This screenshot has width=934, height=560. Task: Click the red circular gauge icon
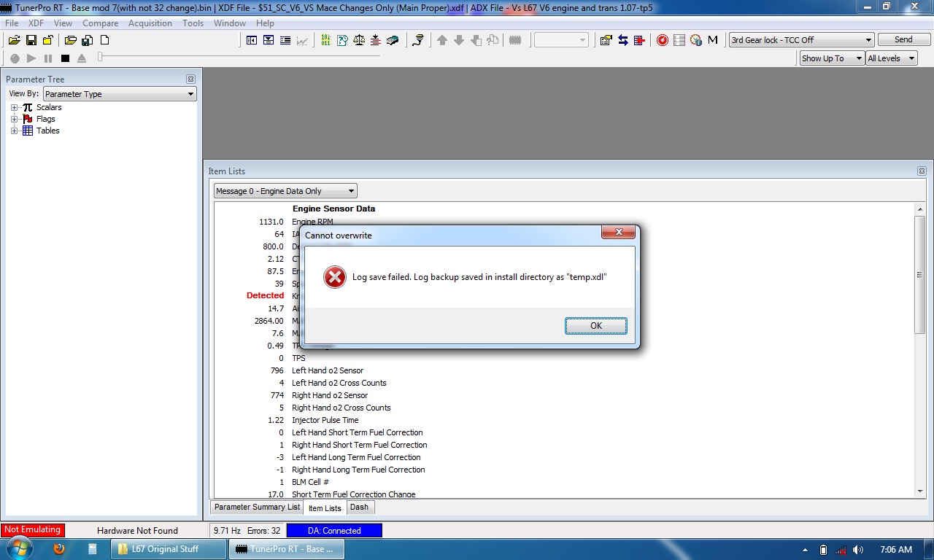pos(663,40)
